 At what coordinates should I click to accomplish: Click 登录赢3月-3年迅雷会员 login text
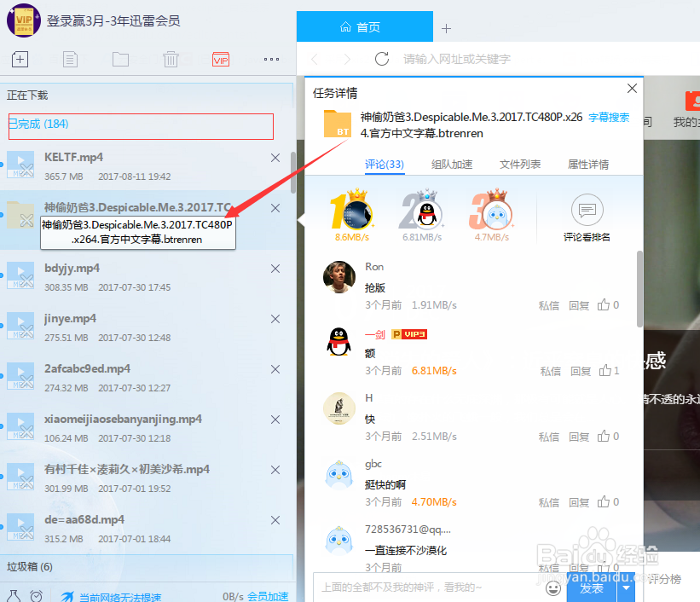click(113, 20)
